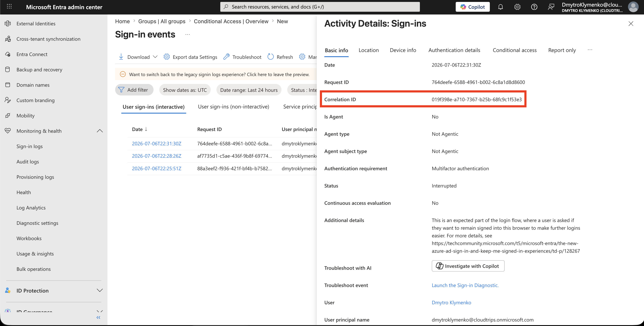Select Request ID value 764deefe-6588-4961-b002-6c8a1d8d8600
This screenshot has width=644, height=326.
pyautogui.click(x=478, y=82)
